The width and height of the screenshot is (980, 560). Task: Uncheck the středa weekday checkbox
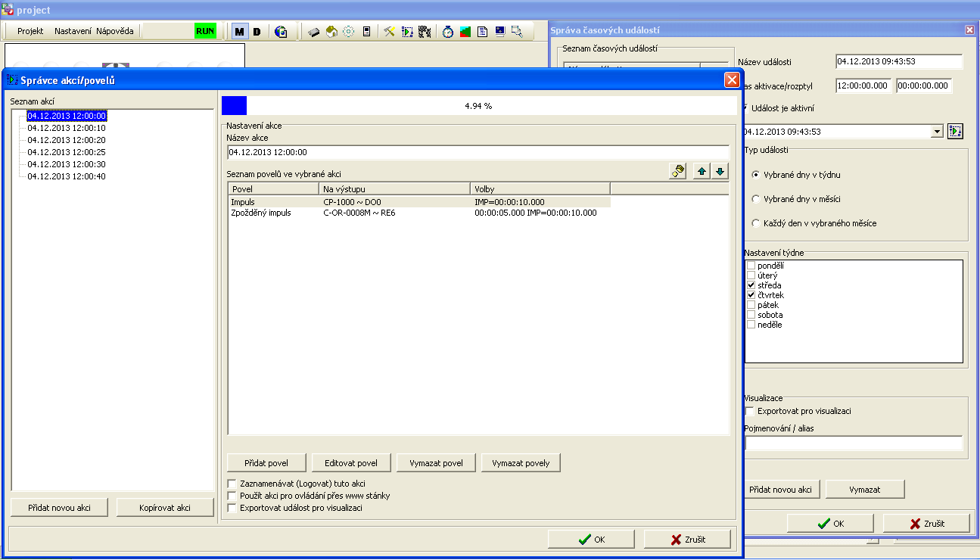[x=751, y=285]
